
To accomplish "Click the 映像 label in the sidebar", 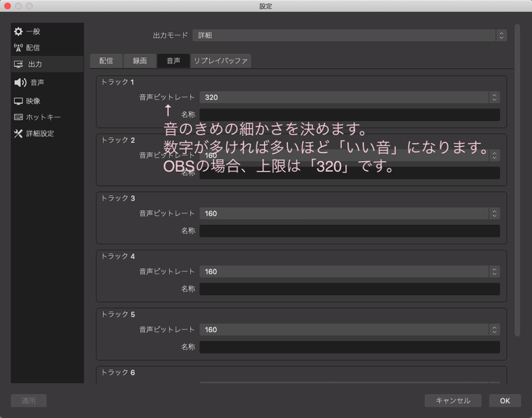I will tap(33, 101).
